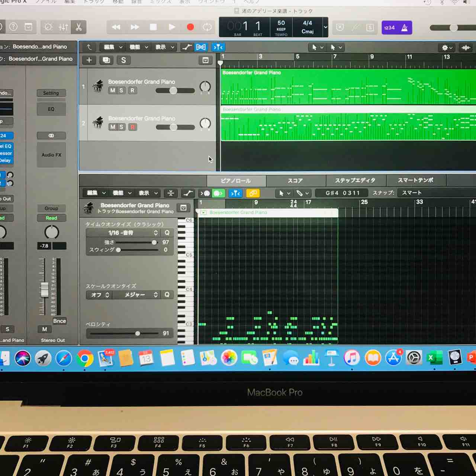Toggle piano roll Catch playhead button
The height and width of the screenshot is (476, 476).
235,193
